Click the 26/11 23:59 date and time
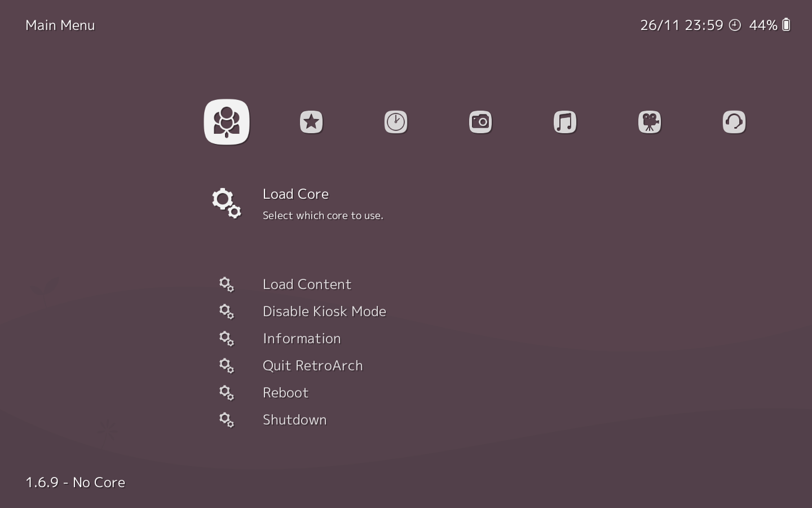Viewport: 812px width, 508px height. tap(681, 25)
